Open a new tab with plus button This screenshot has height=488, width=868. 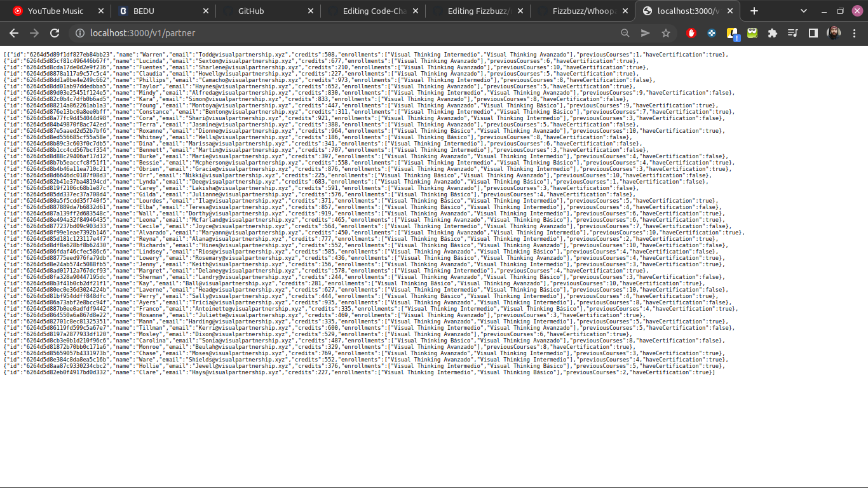[x=754, y=11]
